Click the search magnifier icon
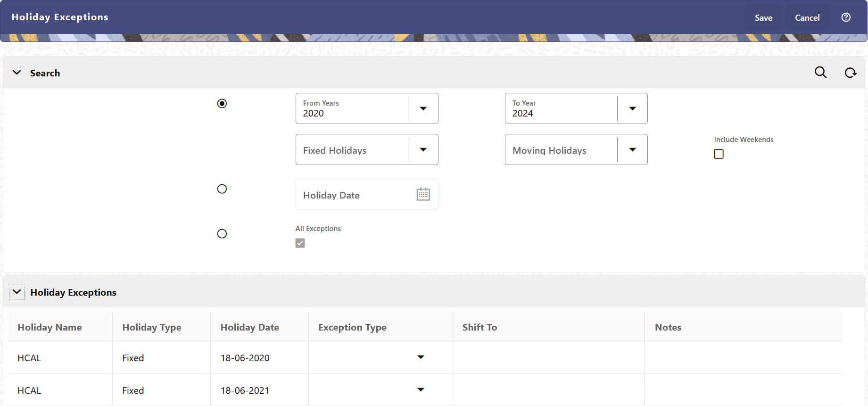Screen dimensions: 868x406 pyautogui.click(x=820, y=73)
